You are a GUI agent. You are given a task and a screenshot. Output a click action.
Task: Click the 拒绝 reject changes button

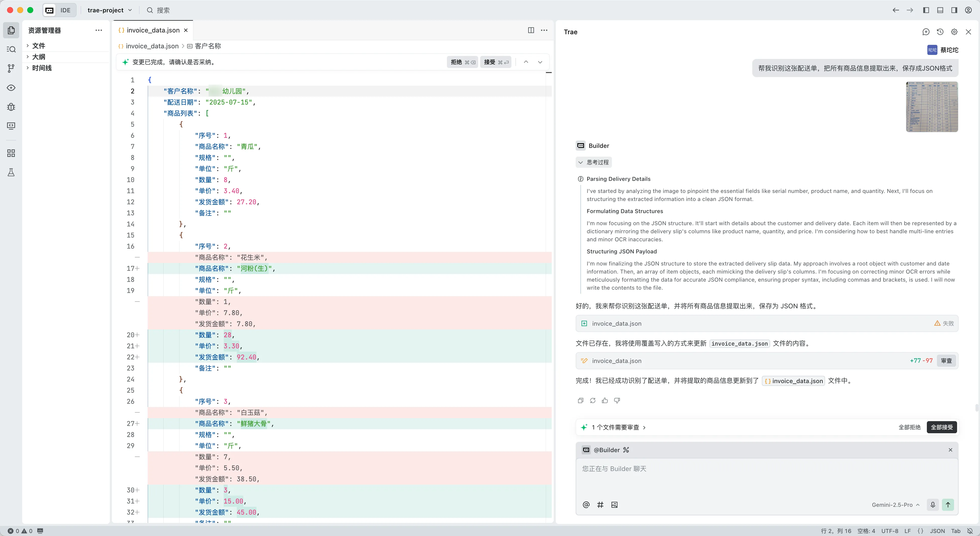pyautogui.click(x=462, y=62)
